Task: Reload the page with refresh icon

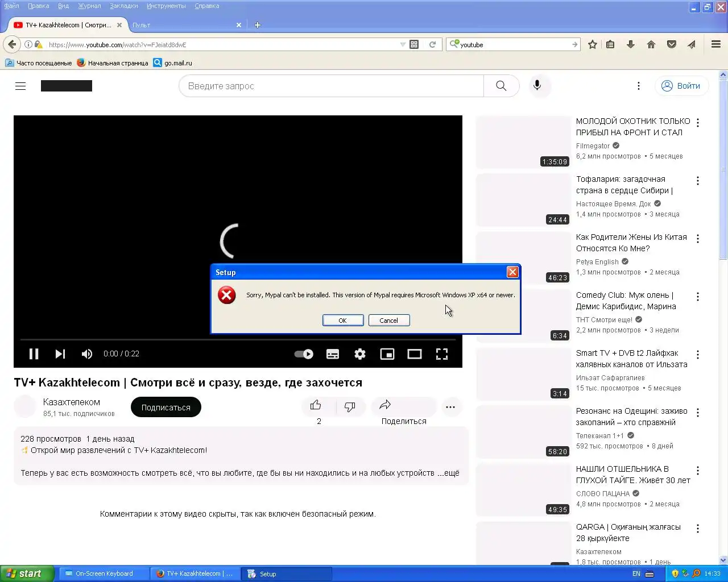Action: pos(432,44)
